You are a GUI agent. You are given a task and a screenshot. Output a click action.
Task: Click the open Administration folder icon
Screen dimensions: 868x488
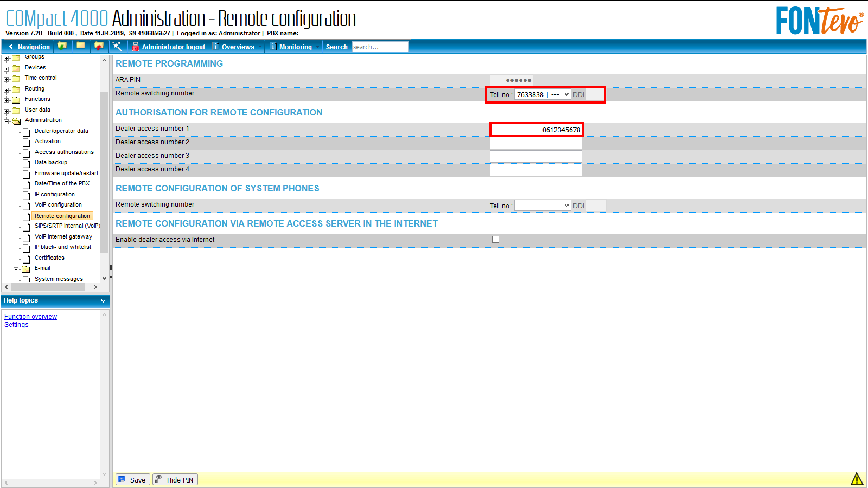[16, 120]
